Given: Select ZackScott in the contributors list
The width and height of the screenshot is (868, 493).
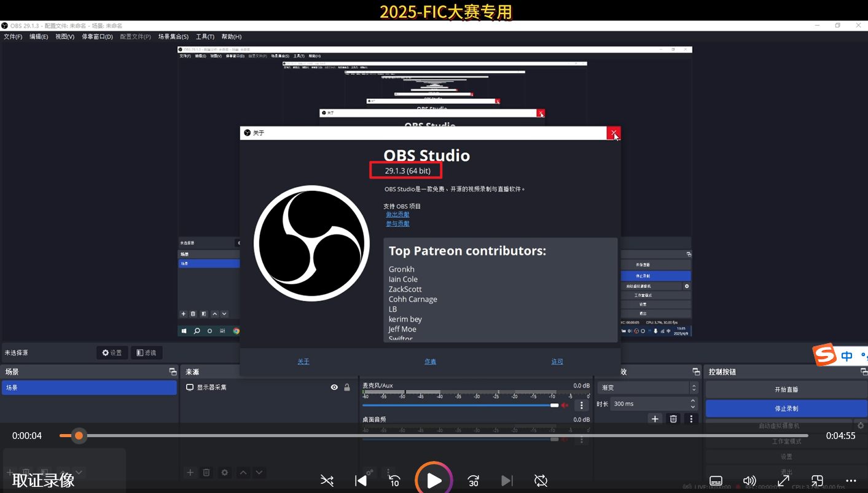Looking at the screenshot, I should [405, 289].
